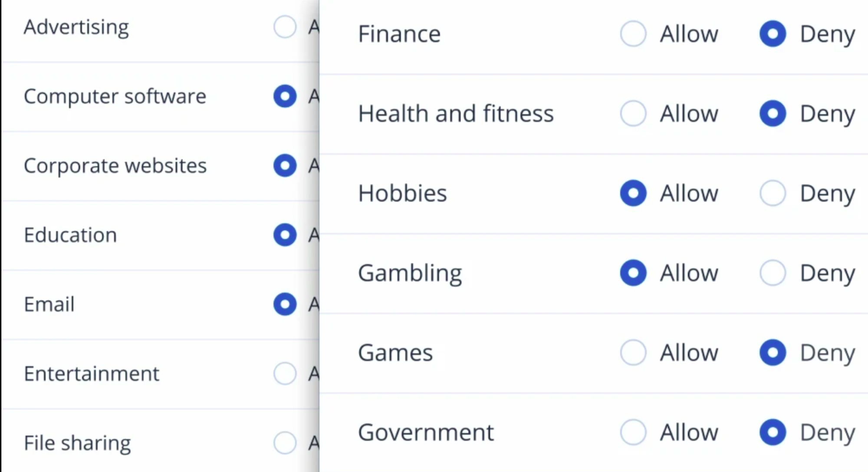
Task: Select Deny for Finance category
Action: [x=773, y=34]
